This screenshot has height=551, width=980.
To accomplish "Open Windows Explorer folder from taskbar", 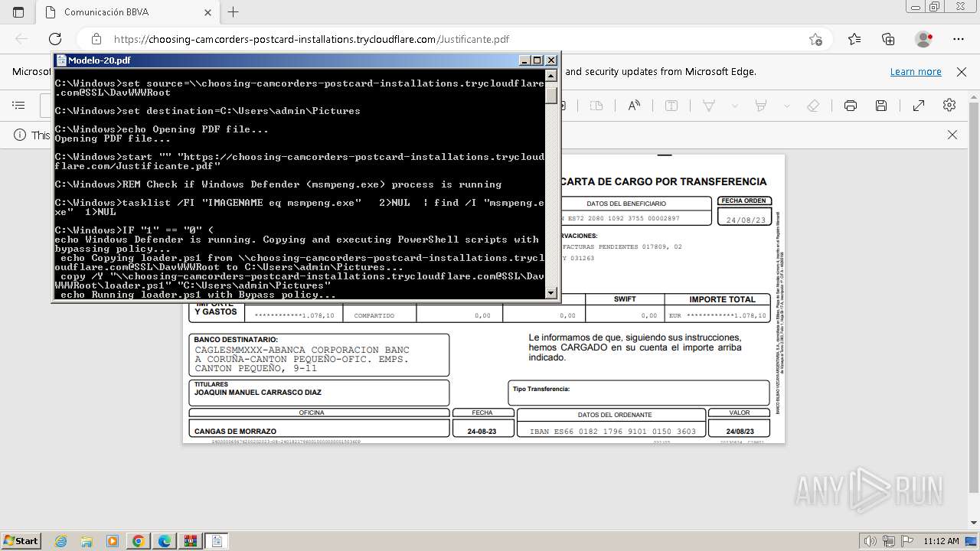I will pyautogui.click(x=87, y=541).
